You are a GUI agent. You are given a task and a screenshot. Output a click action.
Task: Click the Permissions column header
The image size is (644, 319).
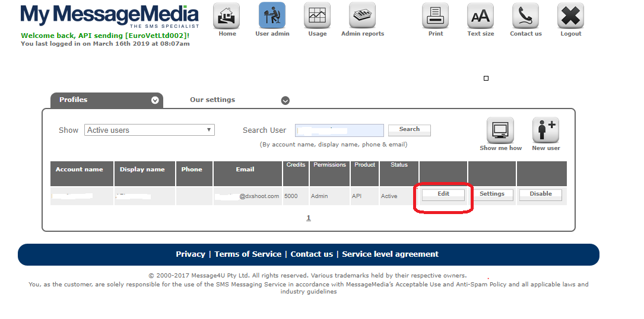[330, 173]
